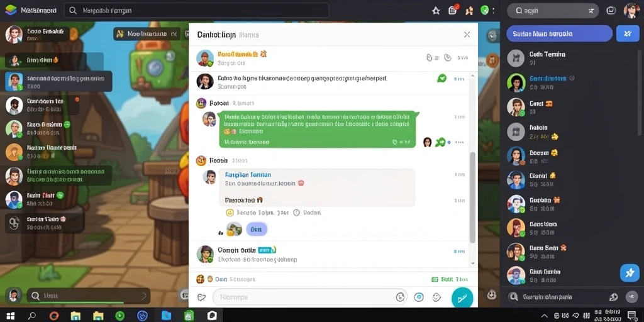Click the small avatar right of the green bubble

(x=427, y=142)
